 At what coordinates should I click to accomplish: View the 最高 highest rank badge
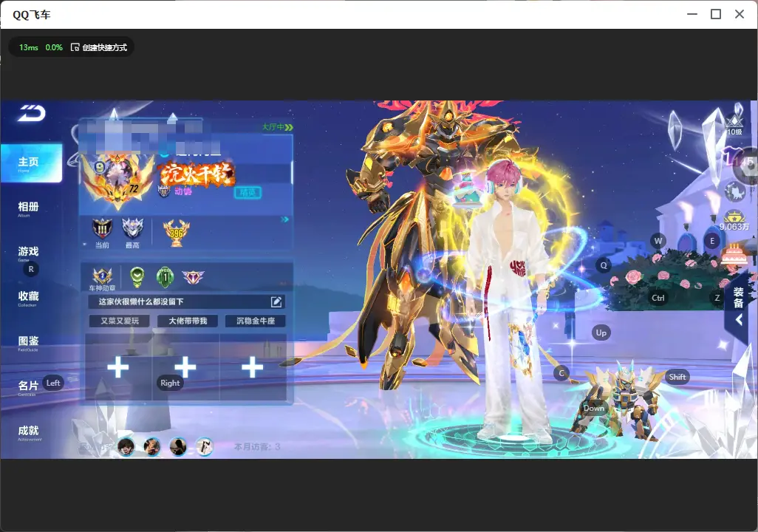(x=132, y=233)
